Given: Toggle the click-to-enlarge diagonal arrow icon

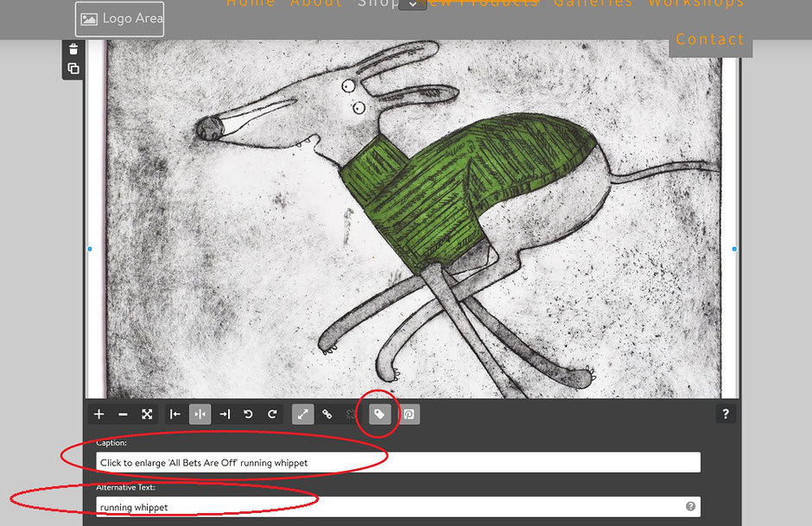Looking at the screenshot, I should pos(303,415).
